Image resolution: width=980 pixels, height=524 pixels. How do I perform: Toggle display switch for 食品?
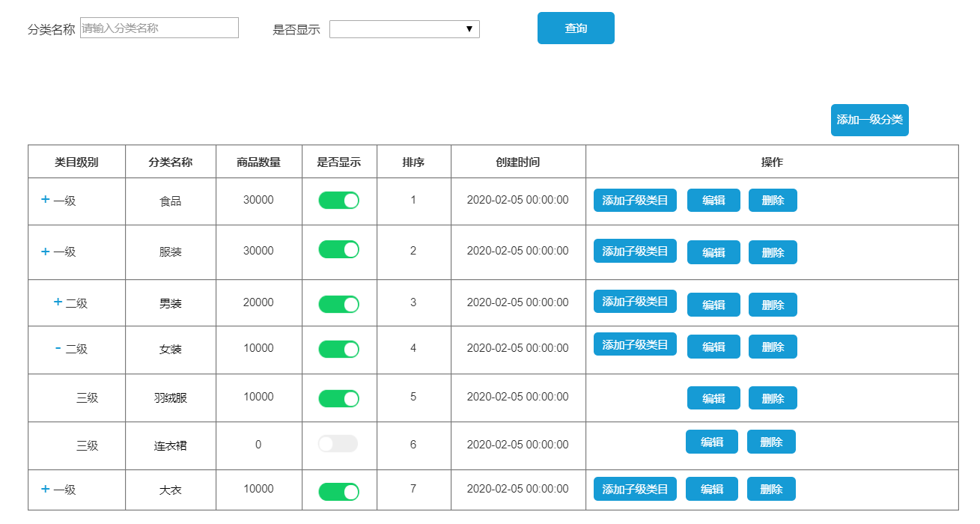coord(338,200)
